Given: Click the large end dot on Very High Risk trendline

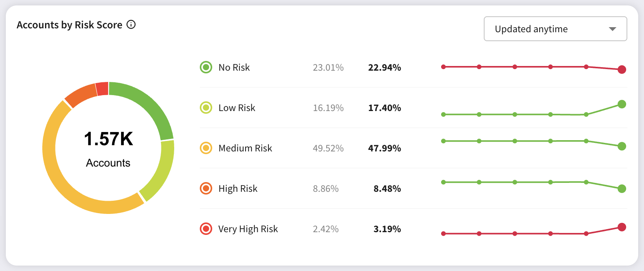Looking at the screenshot, I should point(621,227).
